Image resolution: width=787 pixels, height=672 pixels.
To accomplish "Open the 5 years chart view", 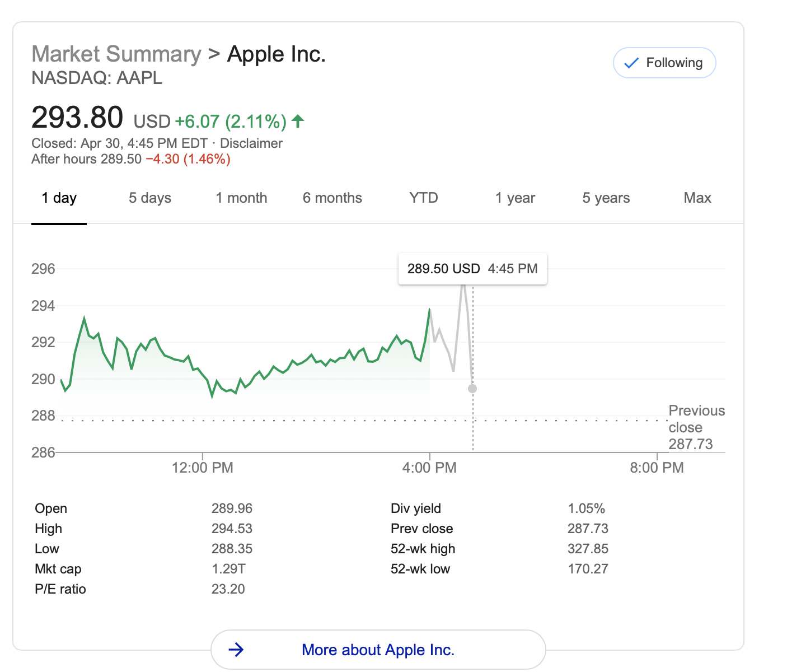I will tap(606, 198).
